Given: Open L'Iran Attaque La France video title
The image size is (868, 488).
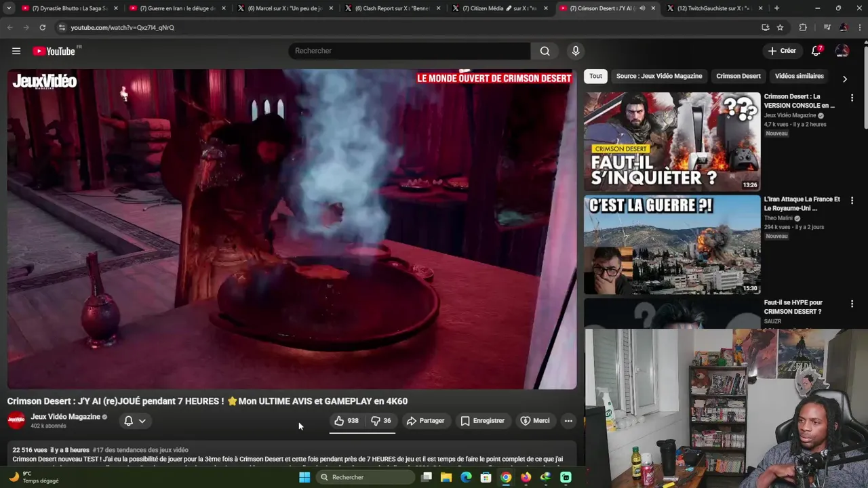Looking at the screenshot, I should pos(802,204).
